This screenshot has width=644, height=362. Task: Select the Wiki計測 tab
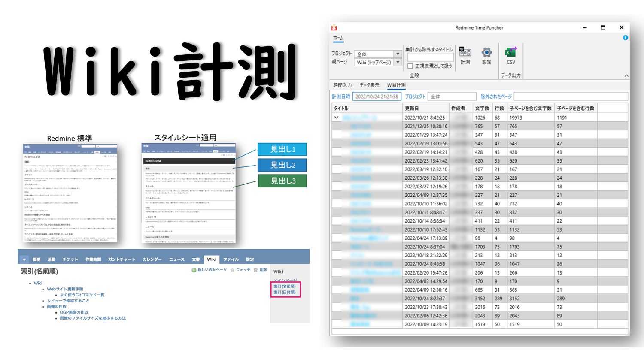[396, 85]
